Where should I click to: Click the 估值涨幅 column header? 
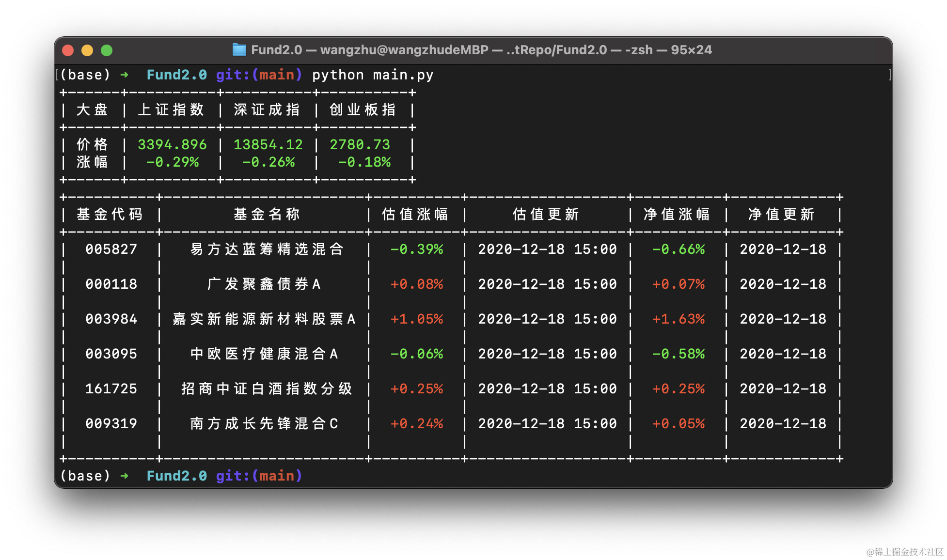click(415, 215)
